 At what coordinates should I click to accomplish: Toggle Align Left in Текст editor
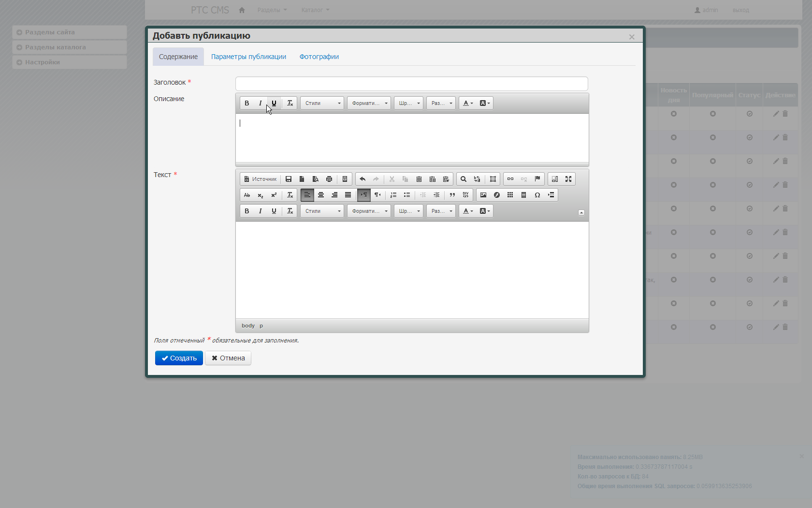(x=307, y=195)
